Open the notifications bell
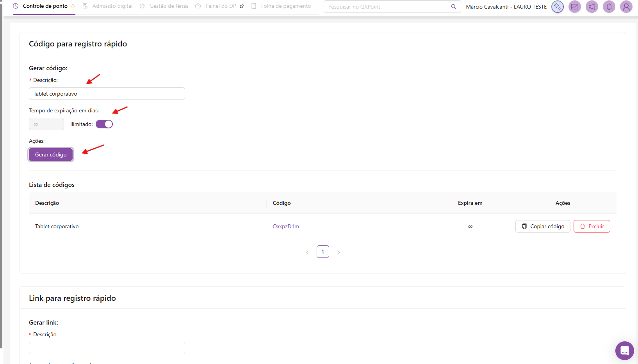Image resolution: width=638 pixels, height=364 pixels. click(x=609, y=7)
